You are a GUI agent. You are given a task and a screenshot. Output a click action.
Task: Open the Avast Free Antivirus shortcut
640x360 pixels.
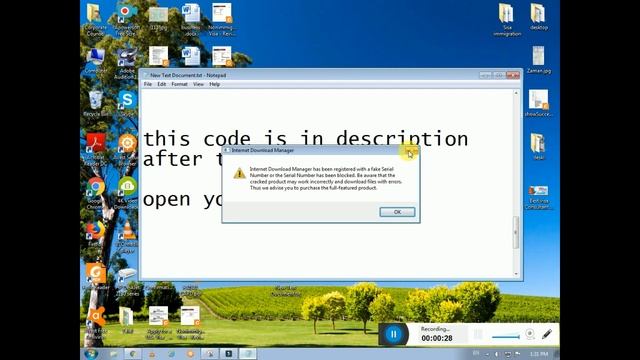coord(96,324)
